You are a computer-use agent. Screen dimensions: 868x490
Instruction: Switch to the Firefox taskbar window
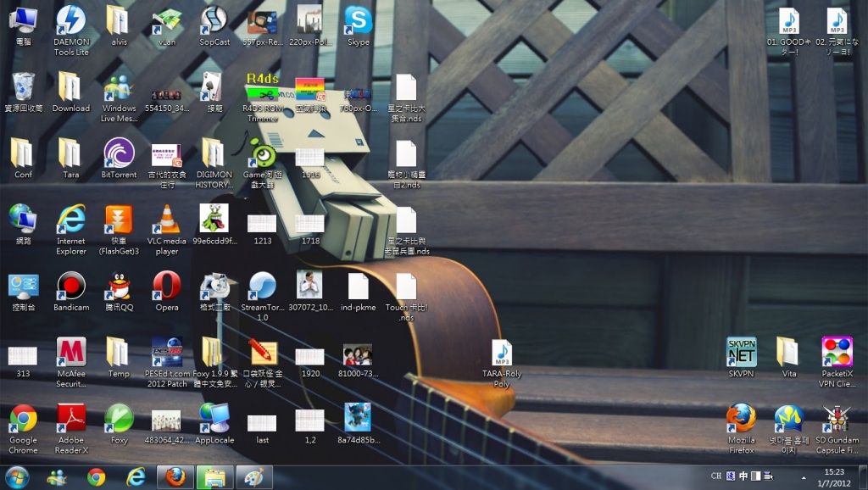pyautogui.click(x=175, y=477)
